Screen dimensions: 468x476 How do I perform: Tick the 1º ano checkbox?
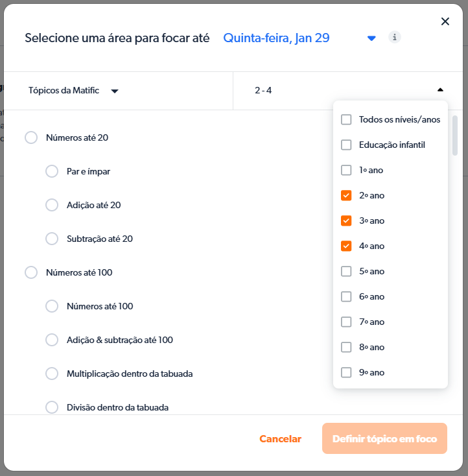pos(346,170)
